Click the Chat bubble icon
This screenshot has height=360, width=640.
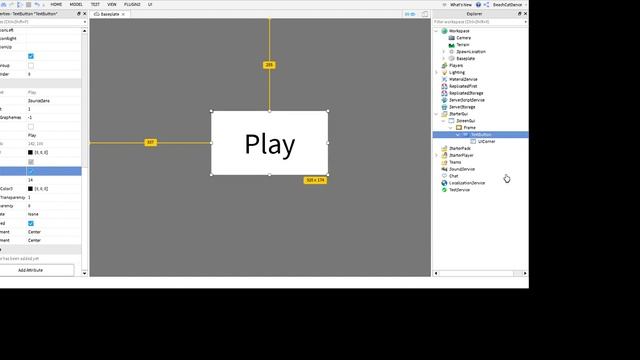pos(444,176)
